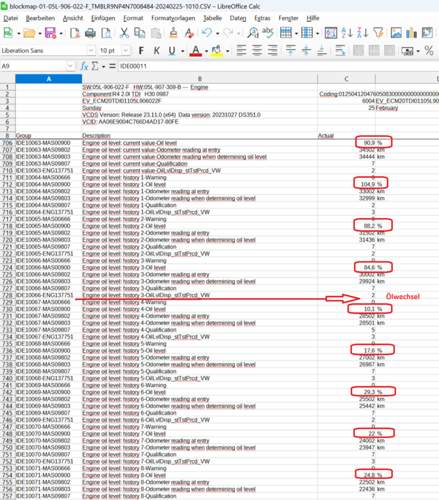Select row header 706
Viewport: 439px width, 500px height.
tap(8, 143)
